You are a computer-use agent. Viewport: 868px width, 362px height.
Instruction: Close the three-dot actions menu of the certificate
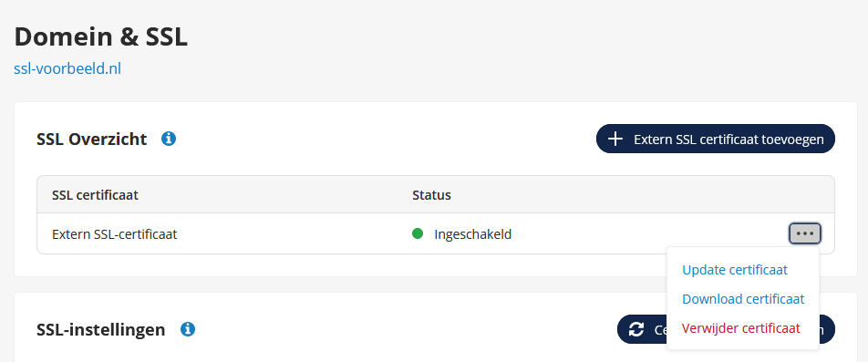[x=805, y=233]
